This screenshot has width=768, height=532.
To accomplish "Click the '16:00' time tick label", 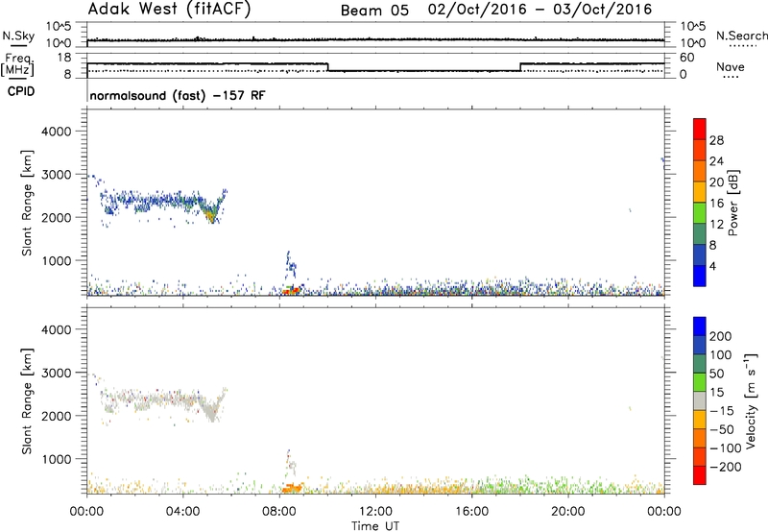I will (x=471, y=512).
